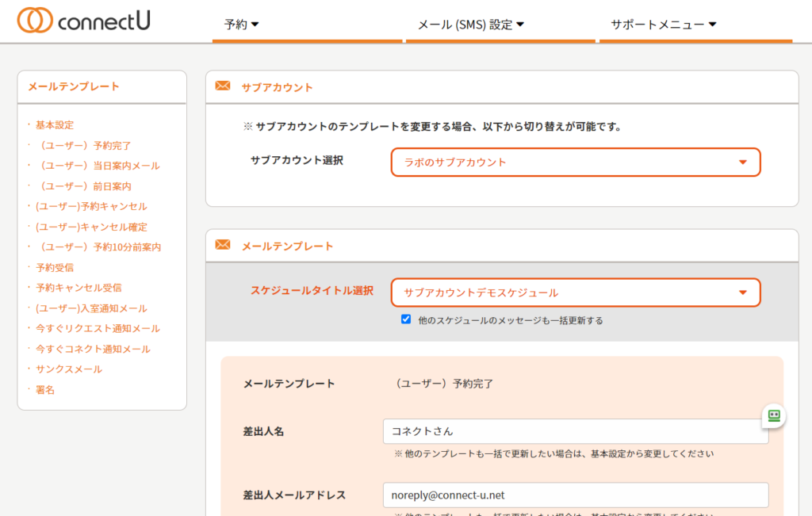Go to 基本設定 in the sidebar
The image size is (812, 516).
tap(55, 125)
